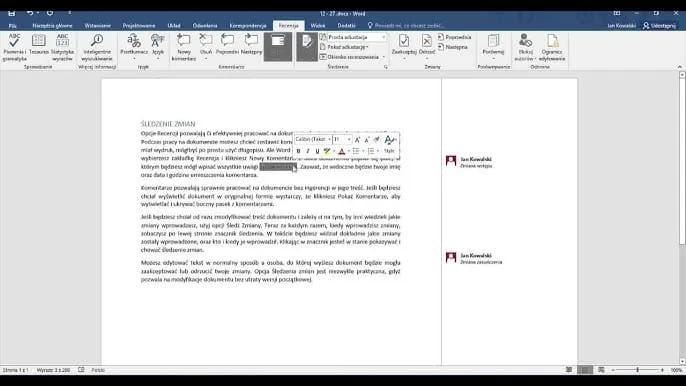Shrink font size in mini toolbar
686x386 pixels.
pyautogui.click(x=367, y=140)
